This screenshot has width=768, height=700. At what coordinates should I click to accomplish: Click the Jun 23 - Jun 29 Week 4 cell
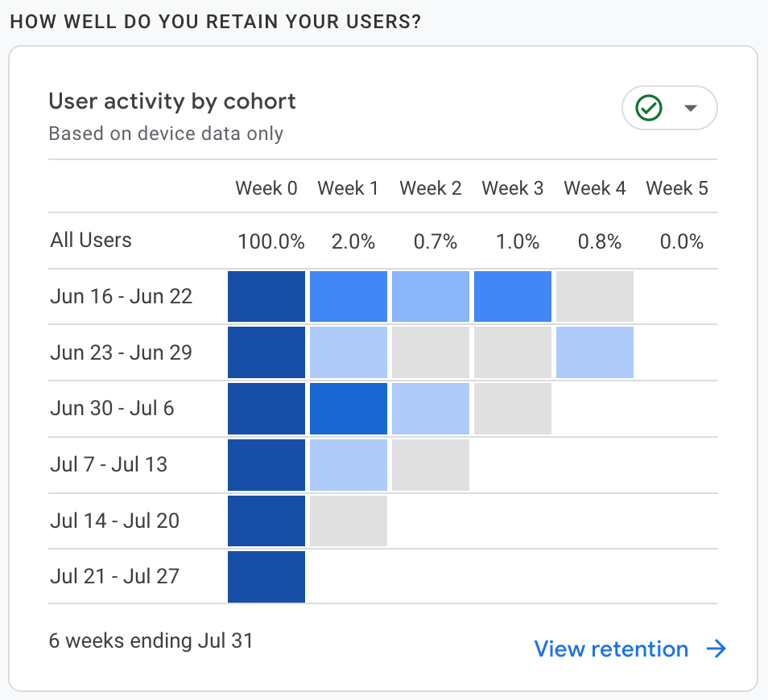(595, 352)
